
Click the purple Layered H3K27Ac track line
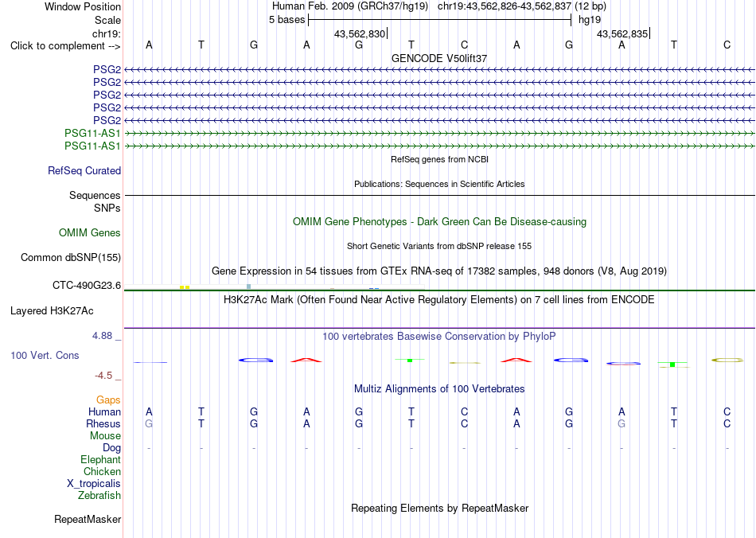pos(440,329)
